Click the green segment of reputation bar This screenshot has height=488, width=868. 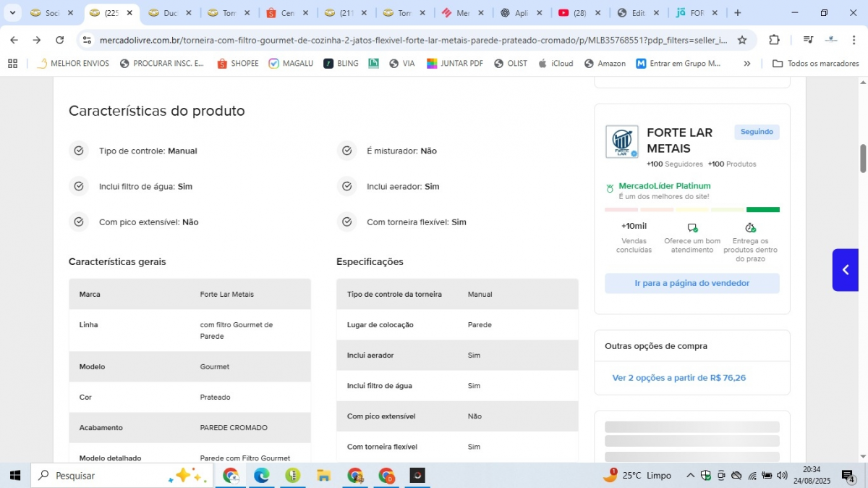[763, 210]
